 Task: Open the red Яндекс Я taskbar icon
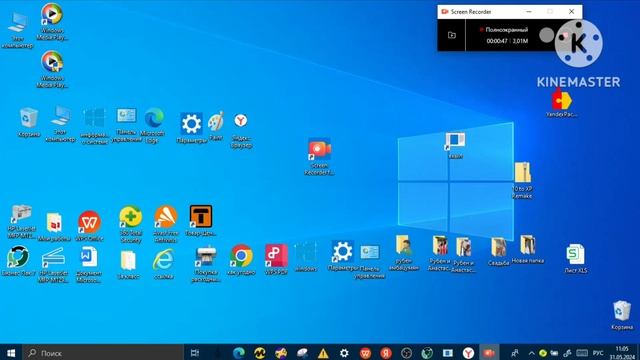[386, 353]
